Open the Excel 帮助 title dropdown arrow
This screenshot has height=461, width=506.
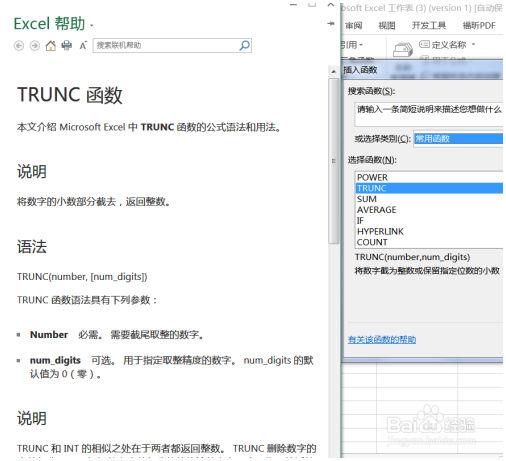click(x=92, y=25)
